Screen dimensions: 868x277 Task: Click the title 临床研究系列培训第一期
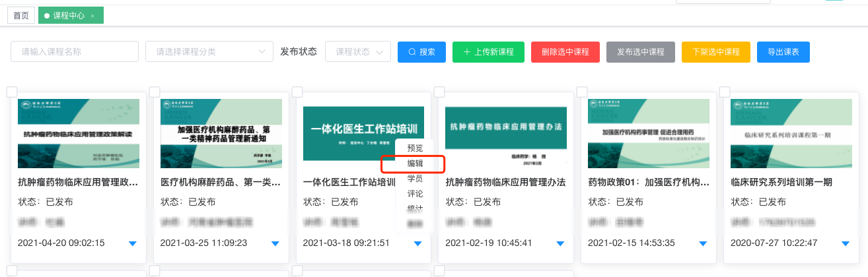[781, 182]
